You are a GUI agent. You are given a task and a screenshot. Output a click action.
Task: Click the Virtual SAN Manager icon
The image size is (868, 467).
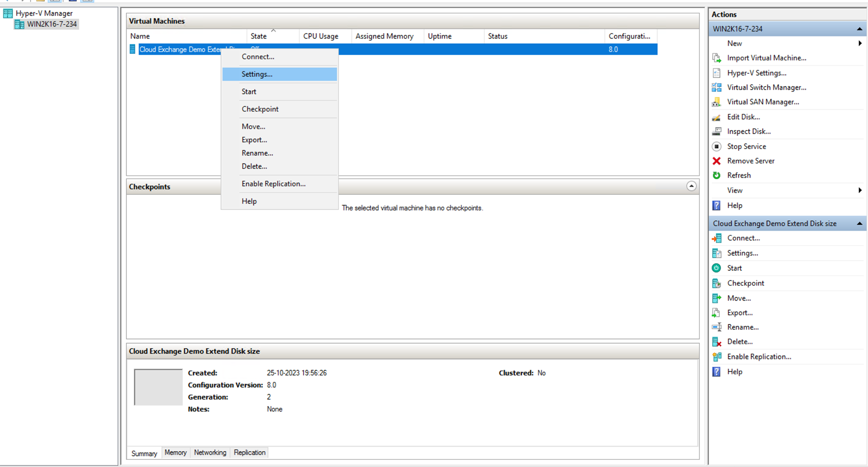(717, 102)
